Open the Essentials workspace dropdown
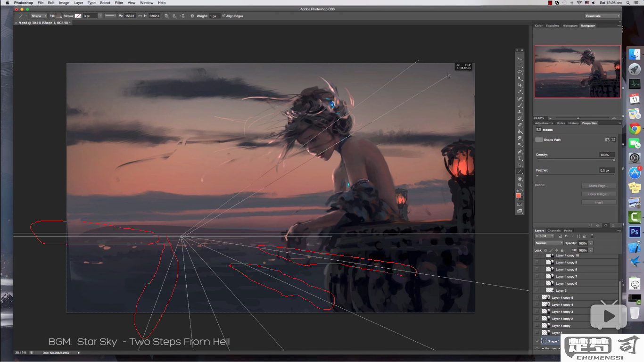This screenshot has height=362, width=644. click(x=602, y=16)
